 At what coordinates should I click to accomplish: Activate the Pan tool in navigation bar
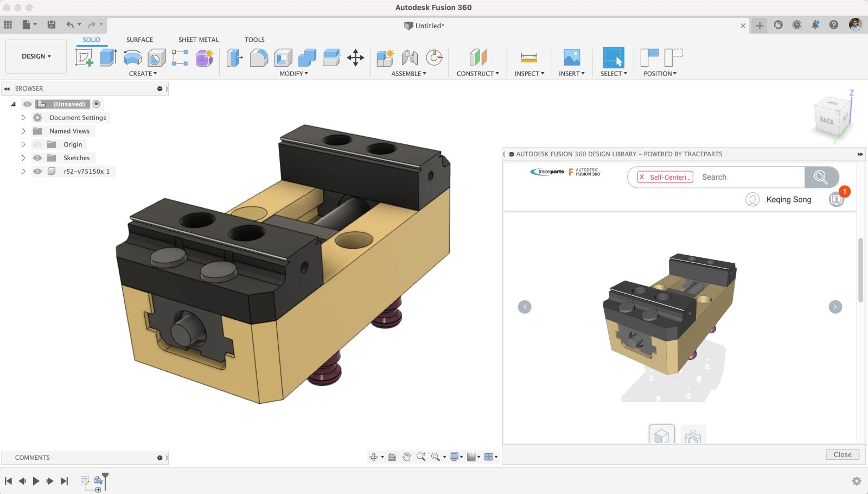pyautogui.click(x=407, y=457)
